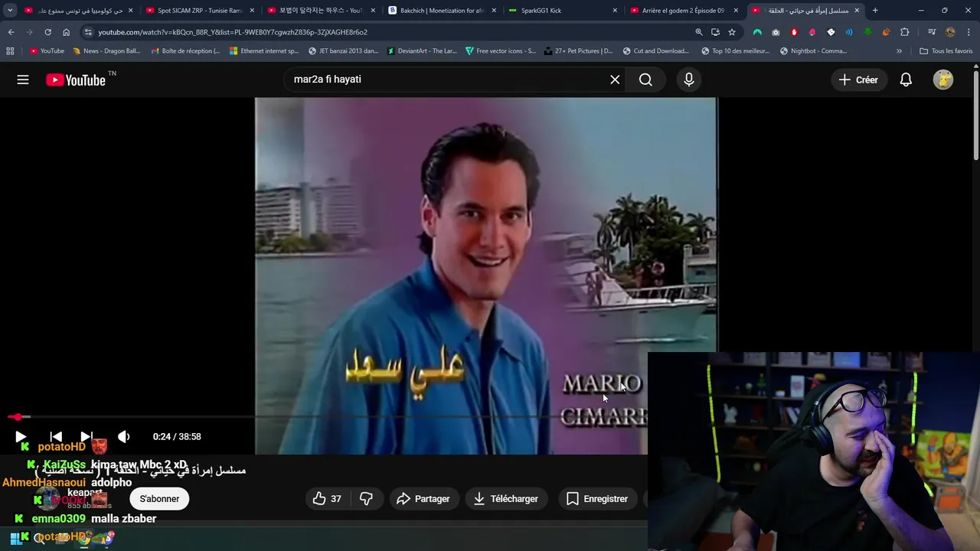Skip to the previous video in playlist
The height and width of the screenshot is (551, 980).
click(x=56, y=437)
